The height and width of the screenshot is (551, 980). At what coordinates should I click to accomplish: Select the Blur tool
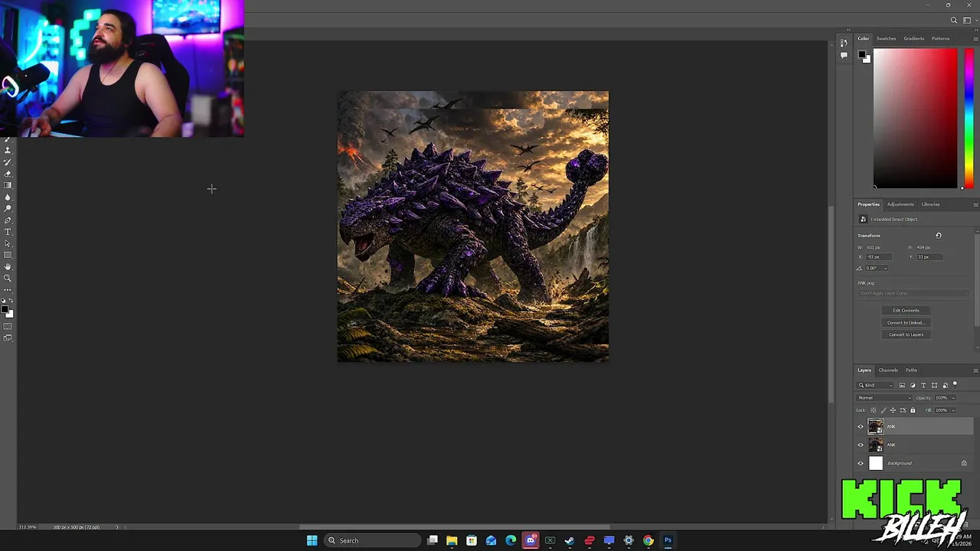tap(8, 197)
